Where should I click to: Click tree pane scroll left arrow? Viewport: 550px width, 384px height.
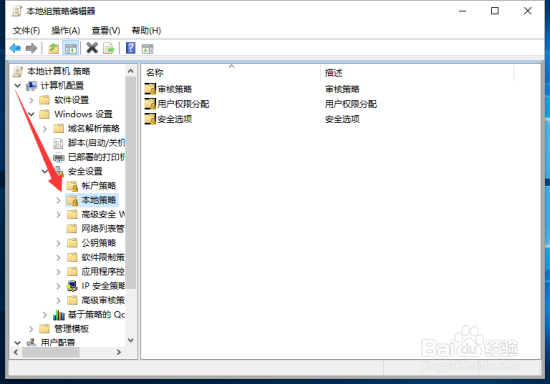(16, 352)
